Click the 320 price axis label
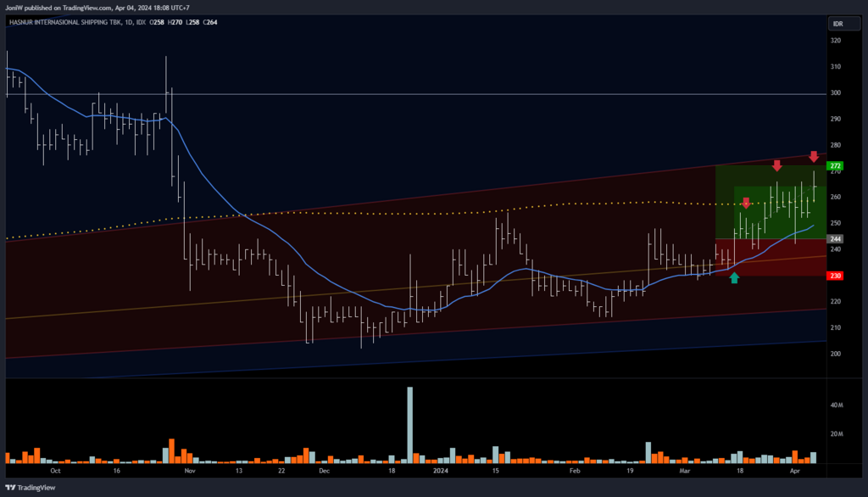 (x=836, y=41)
